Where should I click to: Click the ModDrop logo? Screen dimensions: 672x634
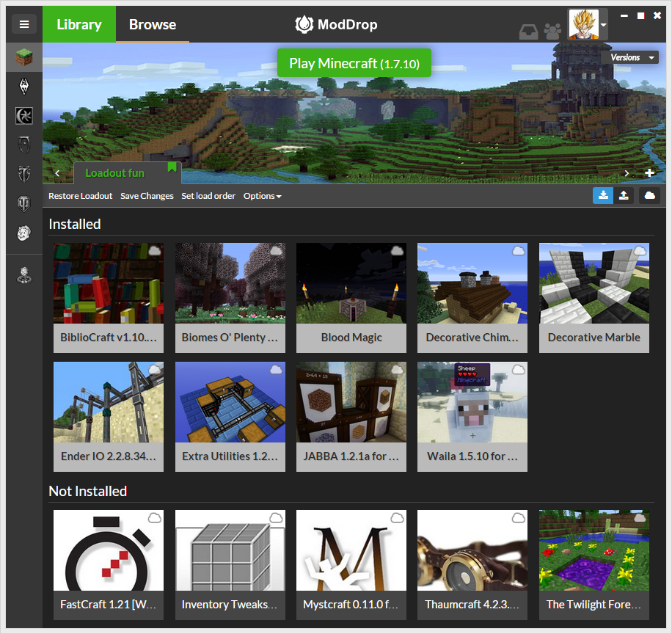point(337,24)
